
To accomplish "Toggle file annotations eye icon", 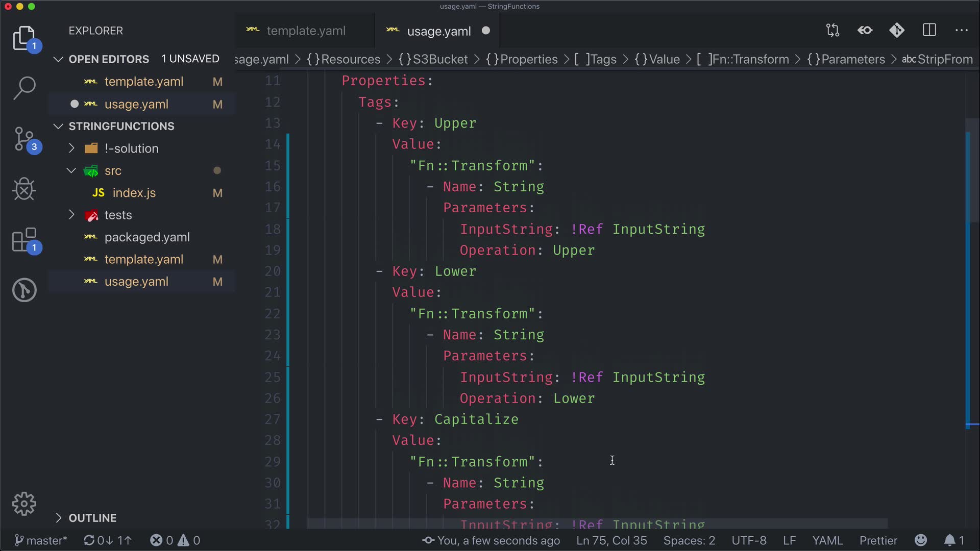I will [x=865, y=31].
